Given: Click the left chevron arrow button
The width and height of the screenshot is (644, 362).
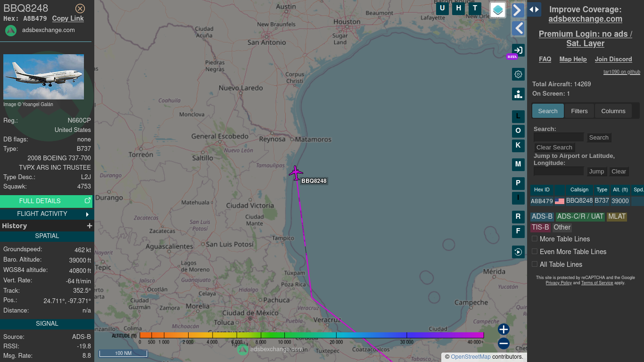Looking at the screenshot, I should point(518,29).
